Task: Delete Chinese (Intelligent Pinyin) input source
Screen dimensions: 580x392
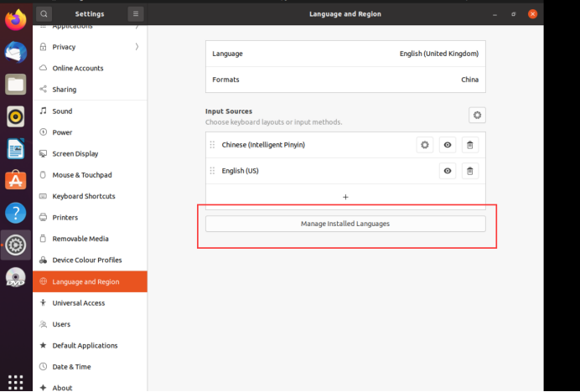Action: tap(469, 145)
